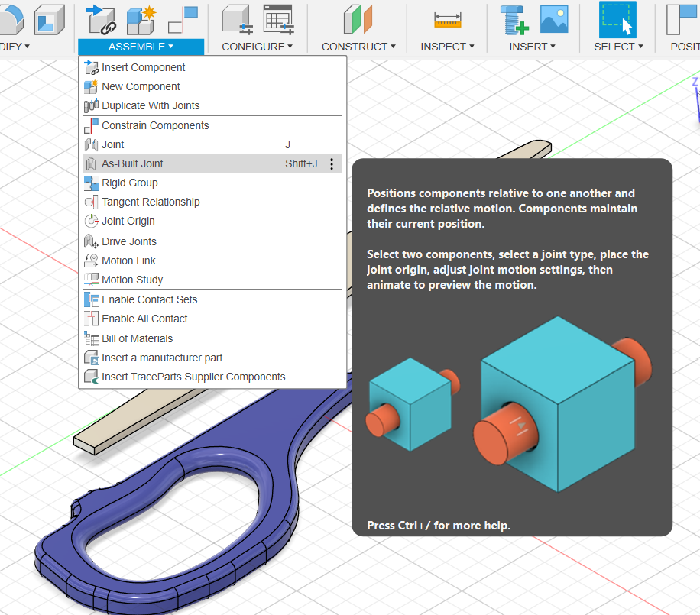Click the Insert Component toolbar icon
700x615 pixels.
point(101,20)
